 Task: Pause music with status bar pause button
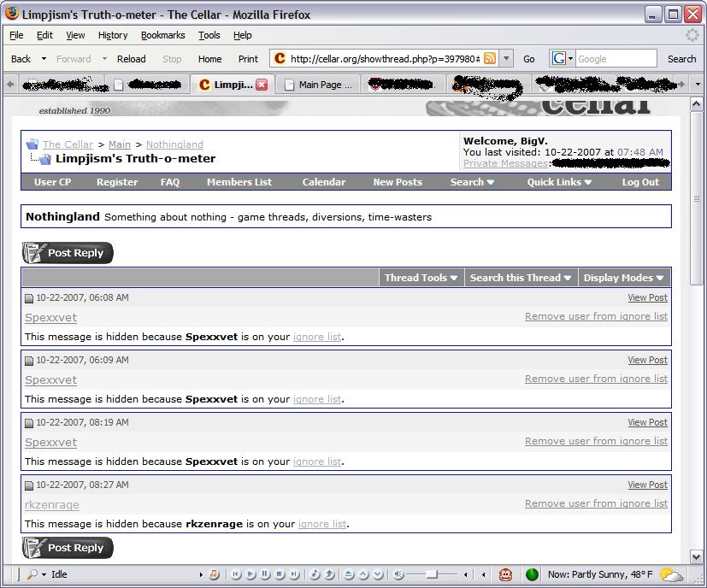(266, 574)
